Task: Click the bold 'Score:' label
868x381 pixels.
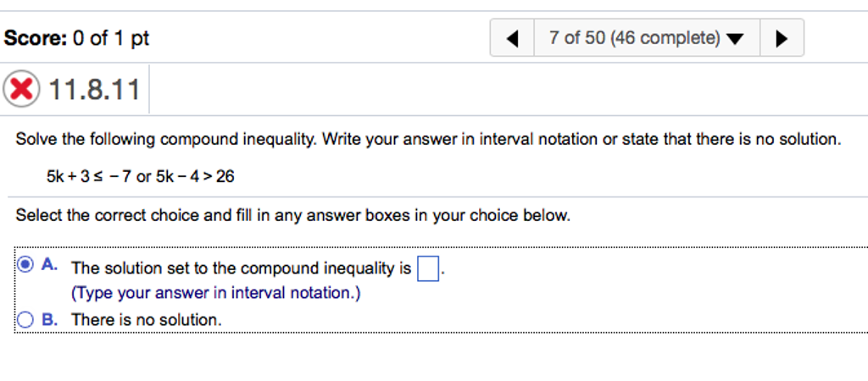Action: (x=36, y=39)
